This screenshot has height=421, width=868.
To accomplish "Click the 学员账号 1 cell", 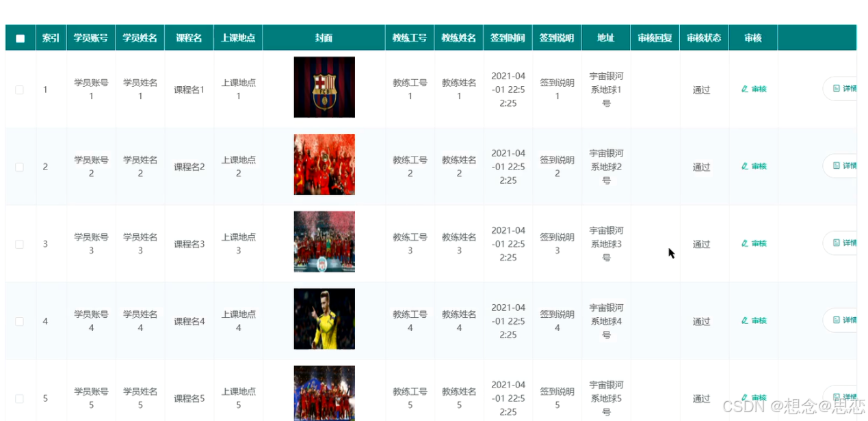I will pyautogui.click(x=91, y=90).
